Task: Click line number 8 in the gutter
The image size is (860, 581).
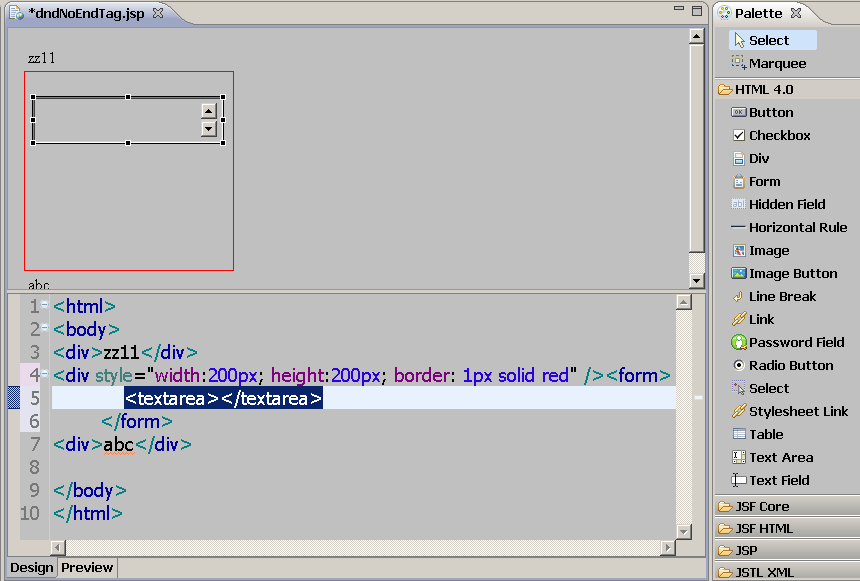Action: (x=35, y=467)
